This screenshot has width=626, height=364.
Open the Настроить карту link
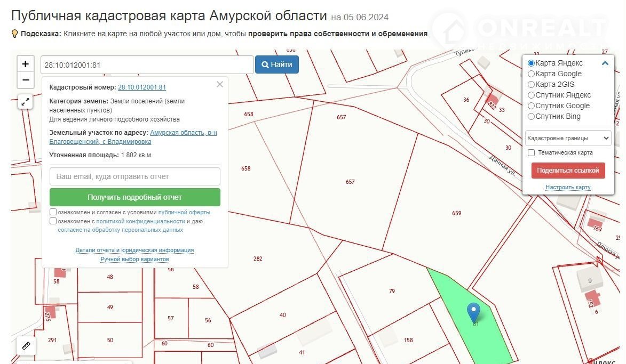coord(568,188)
